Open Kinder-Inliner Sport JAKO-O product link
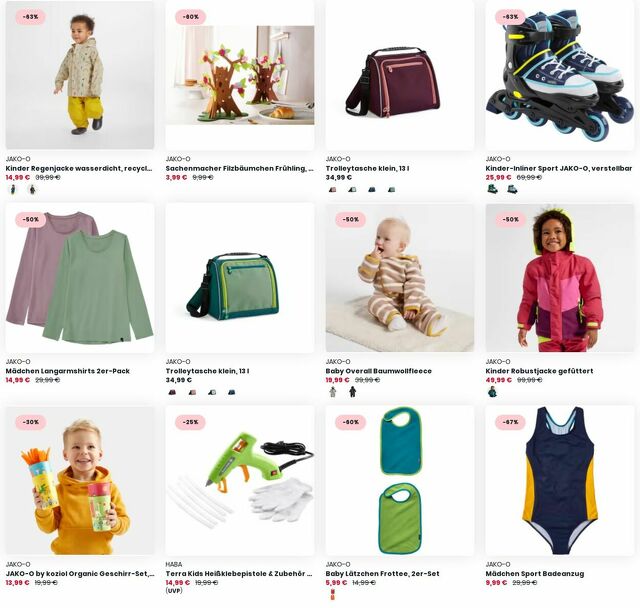Image resolution: width=640 pixels, height=608 pixels. [559, 168]
